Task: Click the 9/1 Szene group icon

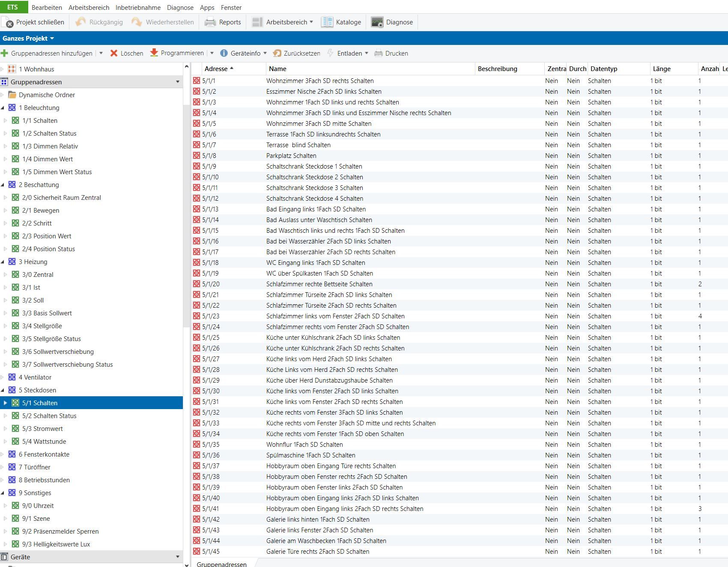Action: 15,518
